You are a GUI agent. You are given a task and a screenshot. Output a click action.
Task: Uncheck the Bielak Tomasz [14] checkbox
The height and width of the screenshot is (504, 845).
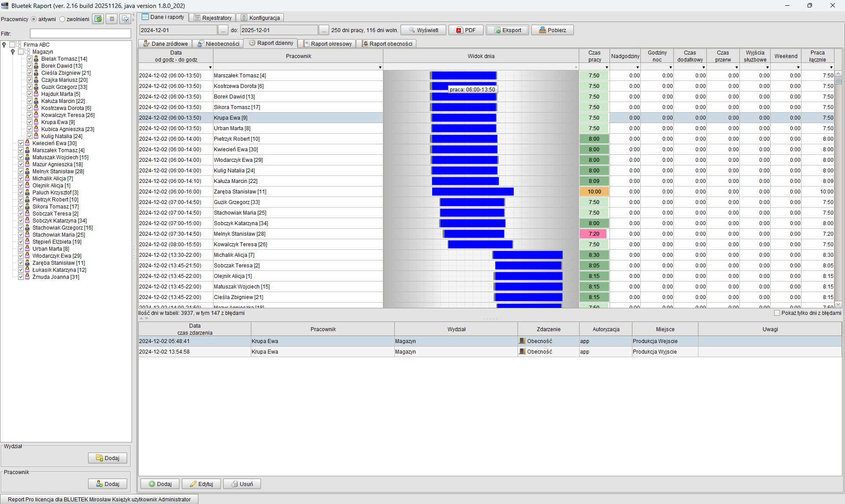[29, 58]
